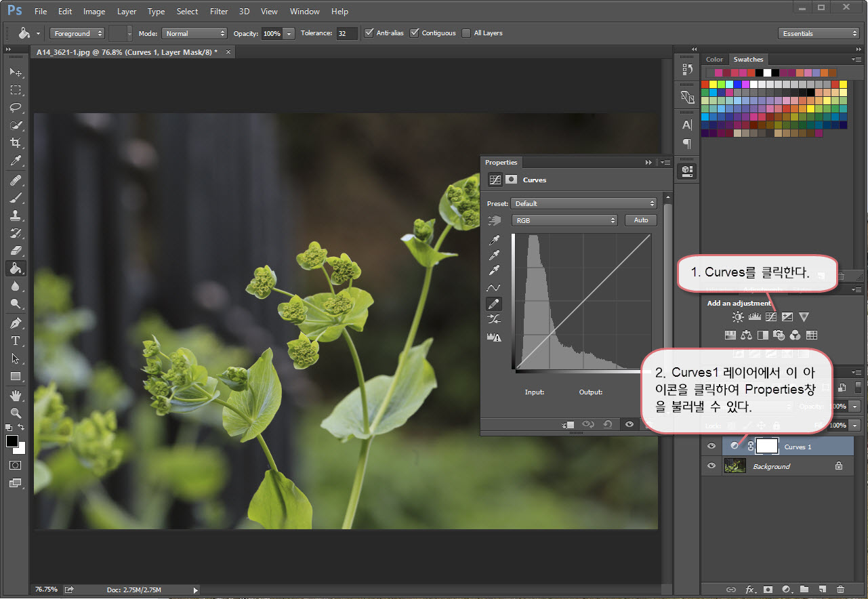Open the blending Mode dropdown
Screen dimensions: 868x599
(x=194, y=33)
